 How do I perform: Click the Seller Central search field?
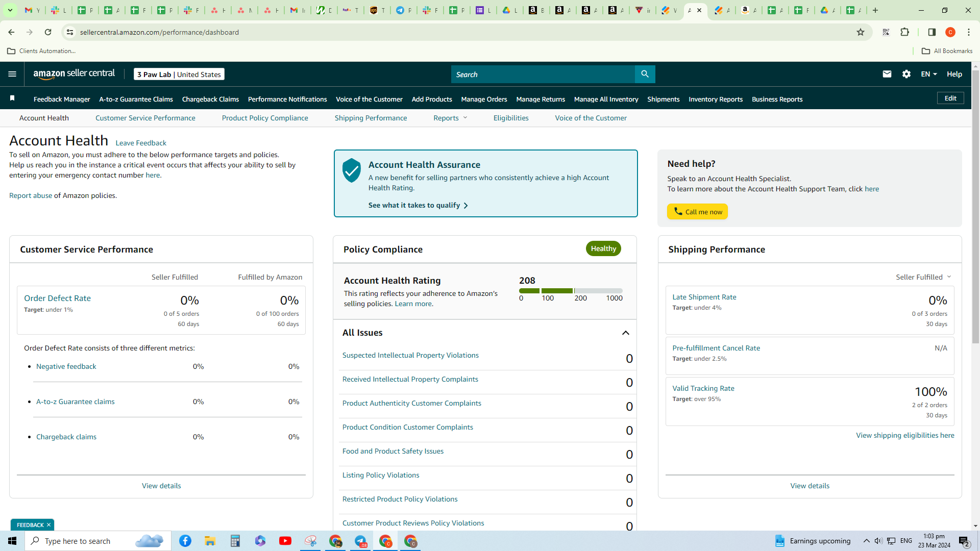pos(543,74)
